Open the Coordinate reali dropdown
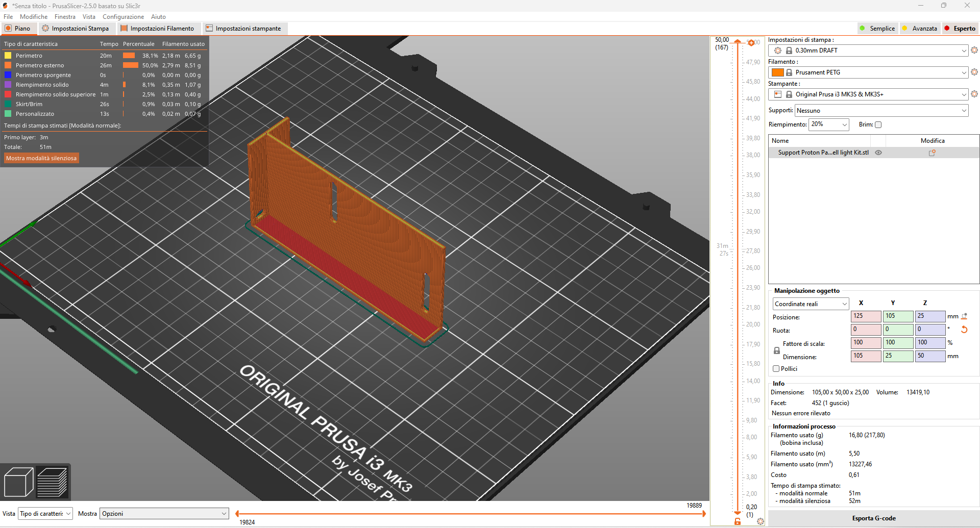 click(x=811, y=304)
